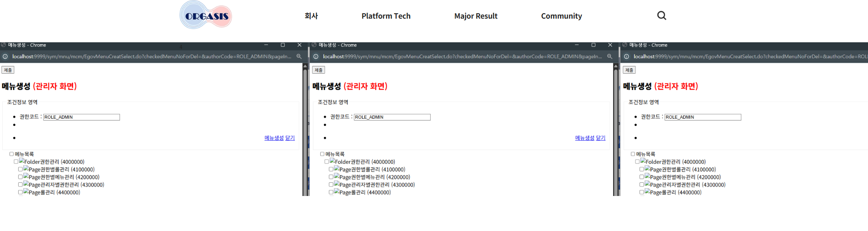Tick 롤관리 (4400000) checkbox in third popup
This screenshot has width=868, height=231.
[x=642, y=192]
